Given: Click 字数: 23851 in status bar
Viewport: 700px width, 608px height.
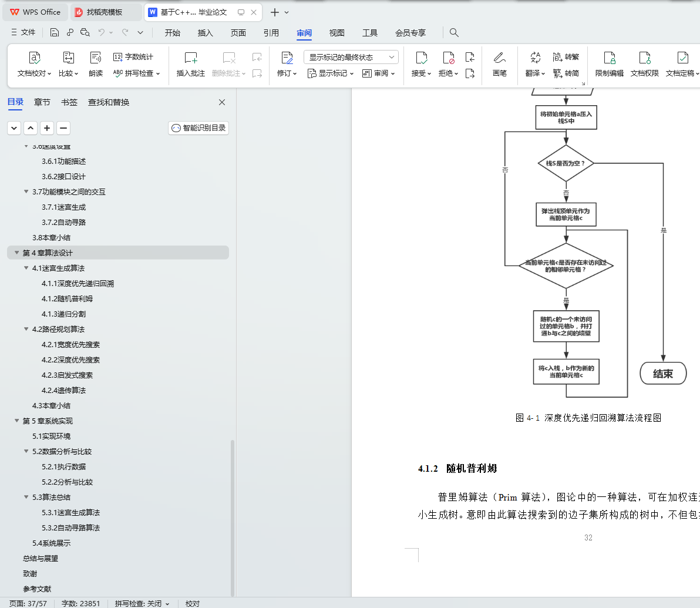Looking at the screenshot, I should click(x=80, y=603).
